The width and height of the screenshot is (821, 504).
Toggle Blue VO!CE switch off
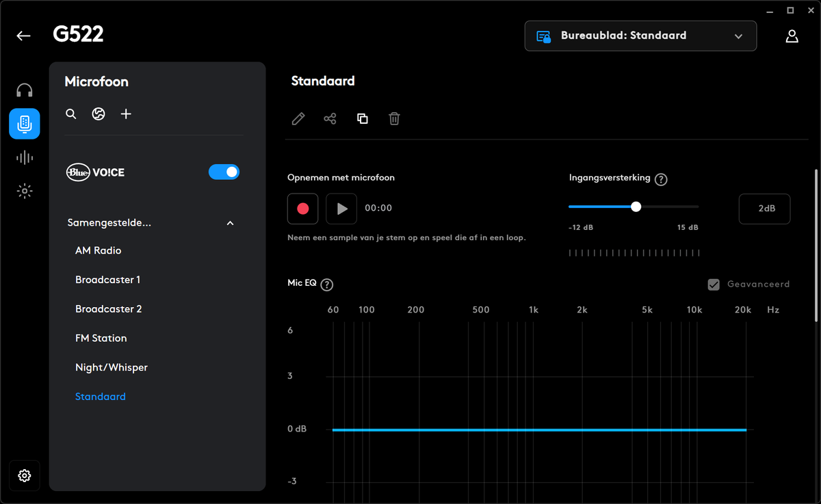pos(224,172)
